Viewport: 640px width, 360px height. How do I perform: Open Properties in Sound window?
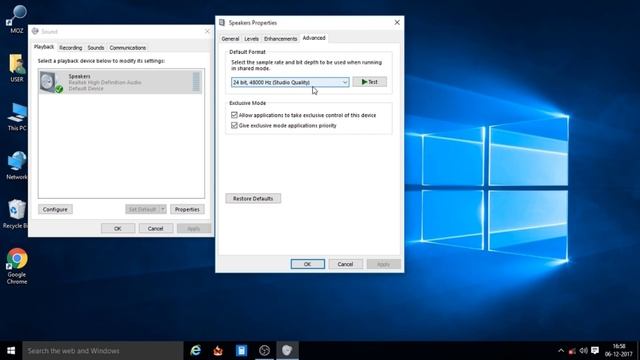point(187,209)
